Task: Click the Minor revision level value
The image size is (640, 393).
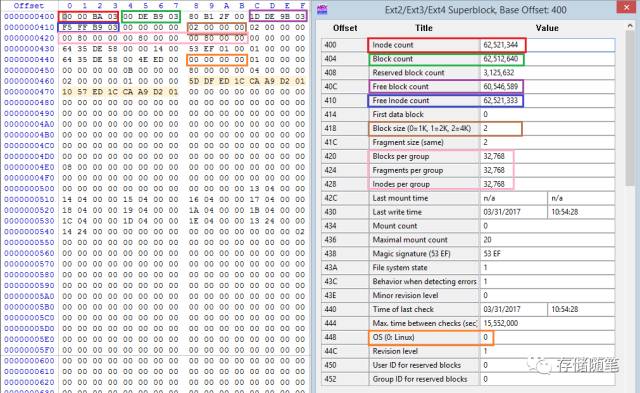Action: (x=547, y=295)
